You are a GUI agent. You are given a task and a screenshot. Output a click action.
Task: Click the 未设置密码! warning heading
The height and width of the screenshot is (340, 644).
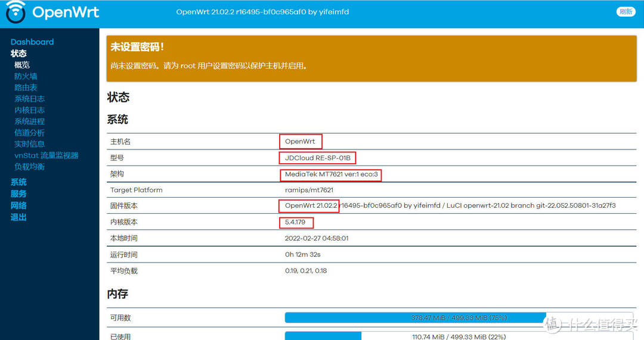137,47
